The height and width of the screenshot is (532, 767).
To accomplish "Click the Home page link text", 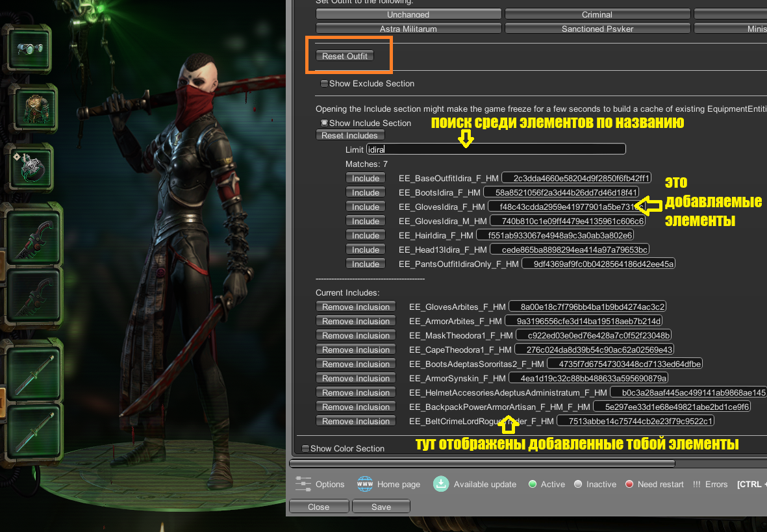I will tap(399, 484).
